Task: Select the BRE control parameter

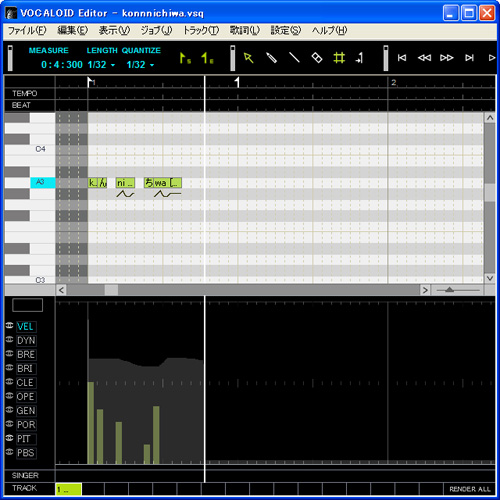Action: pos(26,355)
